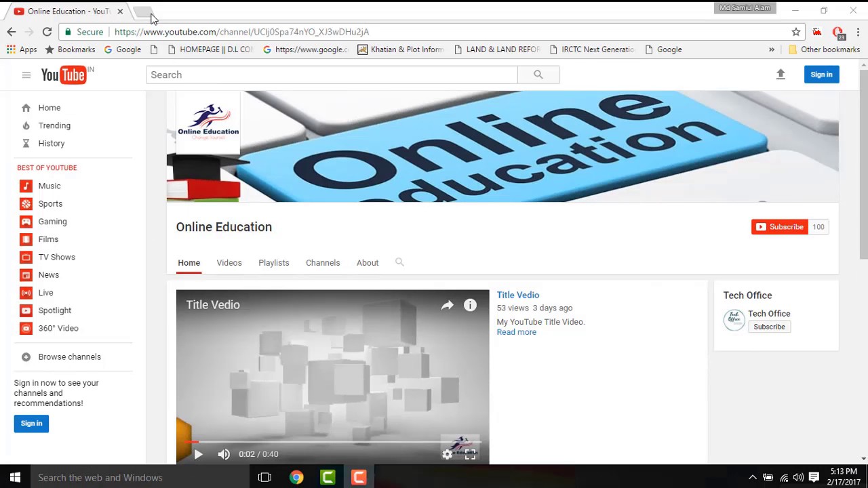The image size is (868, 488).
Task: Open the News category
Action: point(48,274)
